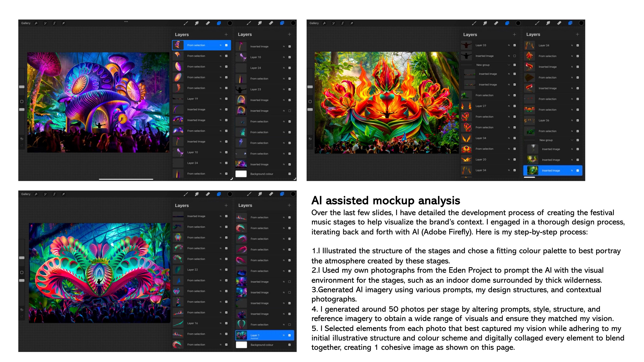This screenshot has width=644, height=362.
Task: Open Actions wrench in mushroom stage screenshot
Action: (x=36, y=23)
